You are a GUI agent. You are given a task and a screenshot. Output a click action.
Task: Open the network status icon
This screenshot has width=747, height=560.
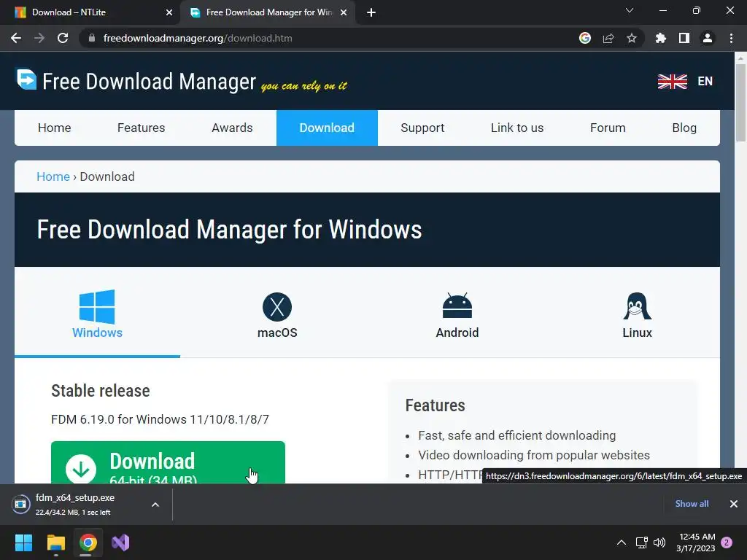tap(641, 542)
